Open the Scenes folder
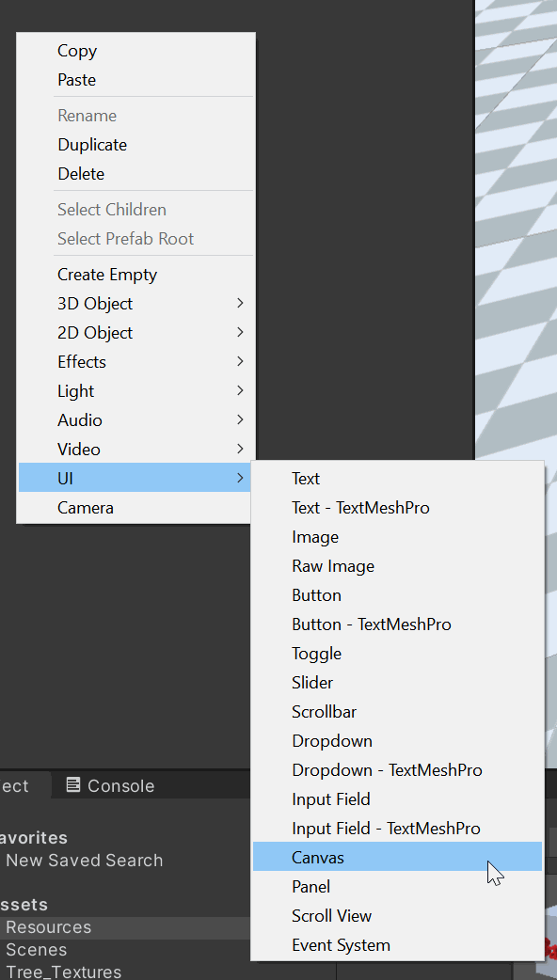 coord(37,950)
